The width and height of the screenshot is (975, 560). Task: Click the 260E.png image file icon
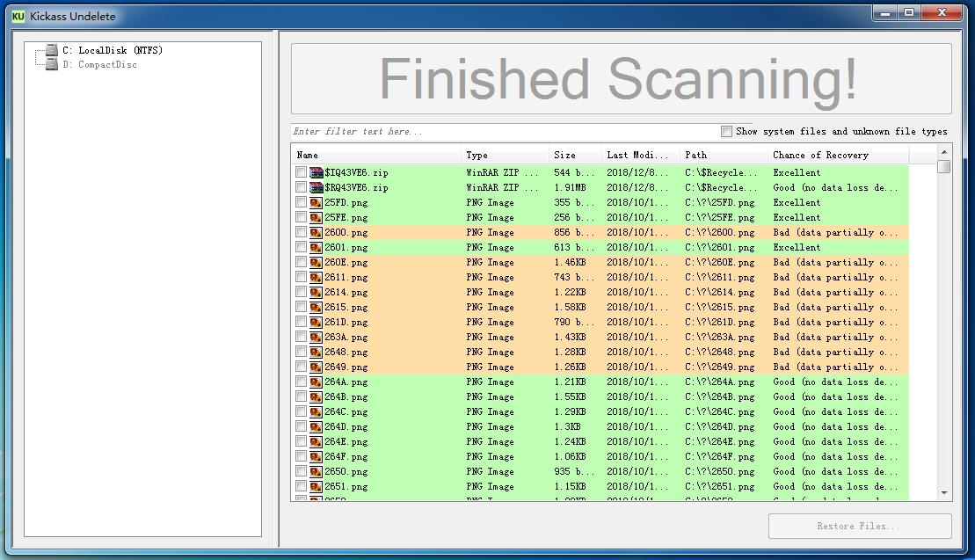pos(317,262)
